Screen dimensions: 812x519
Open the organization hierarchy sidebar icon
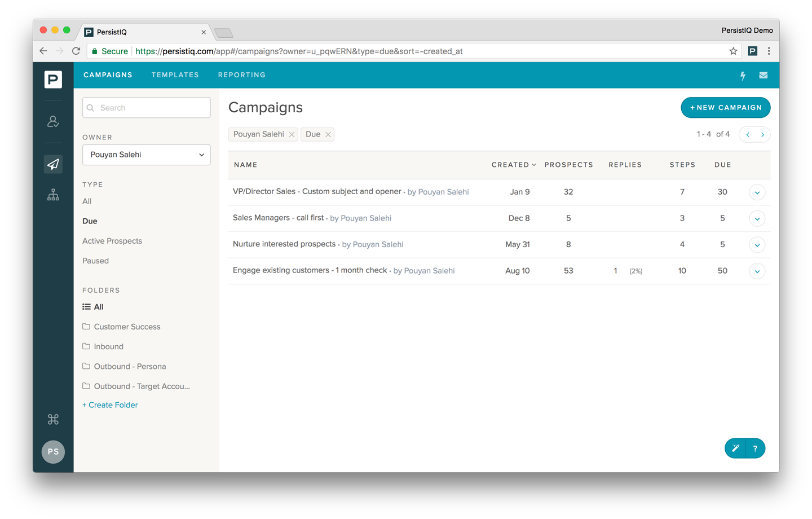tap(53, 195)
